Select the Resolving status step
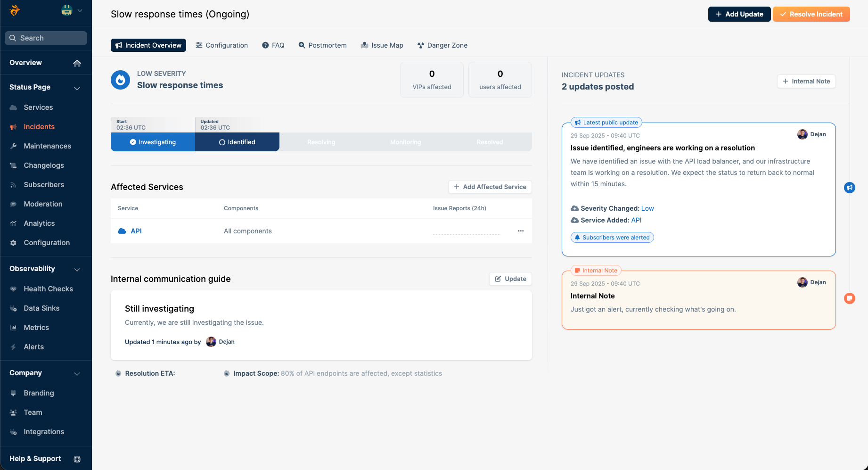The height and width of the screenshot is (470, 868). [321, 142]
